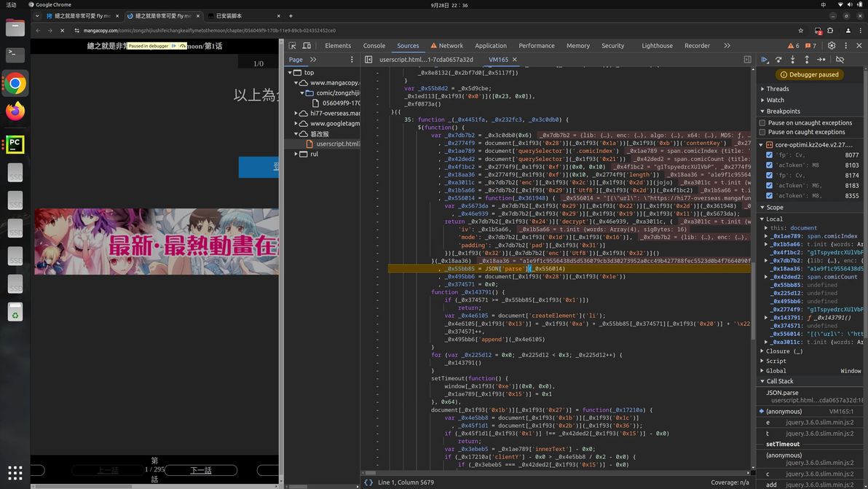Viewport: 868px width, 489px height.
Task: Step over from the paused-page overlay
Action: point(183,46)
